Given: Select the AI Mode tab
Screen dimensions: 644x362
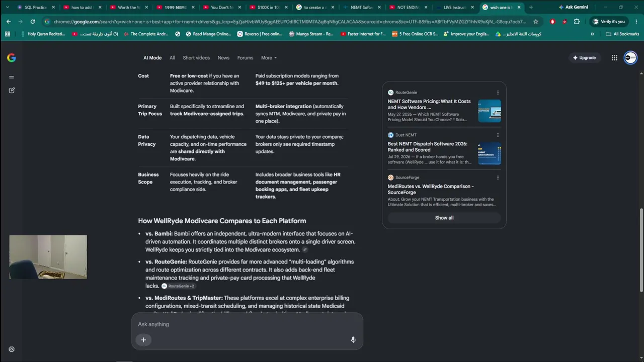Looking at the screenshot, I should [152, 58].
